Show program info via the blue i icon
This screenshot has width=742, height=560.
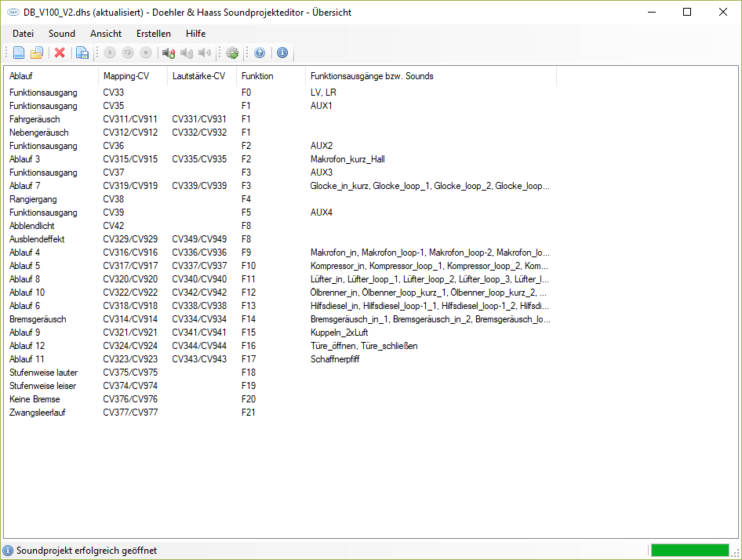click(x=282, y=53)
